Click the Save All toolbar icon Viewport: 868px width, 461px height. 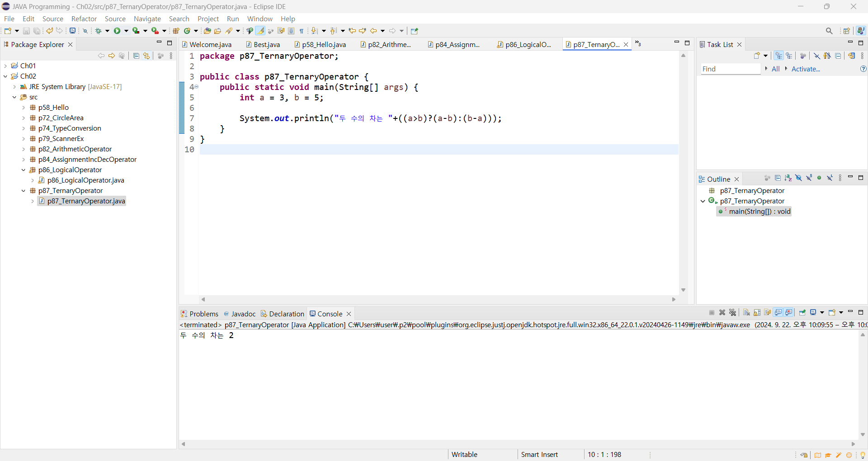(x=37, y=31)
